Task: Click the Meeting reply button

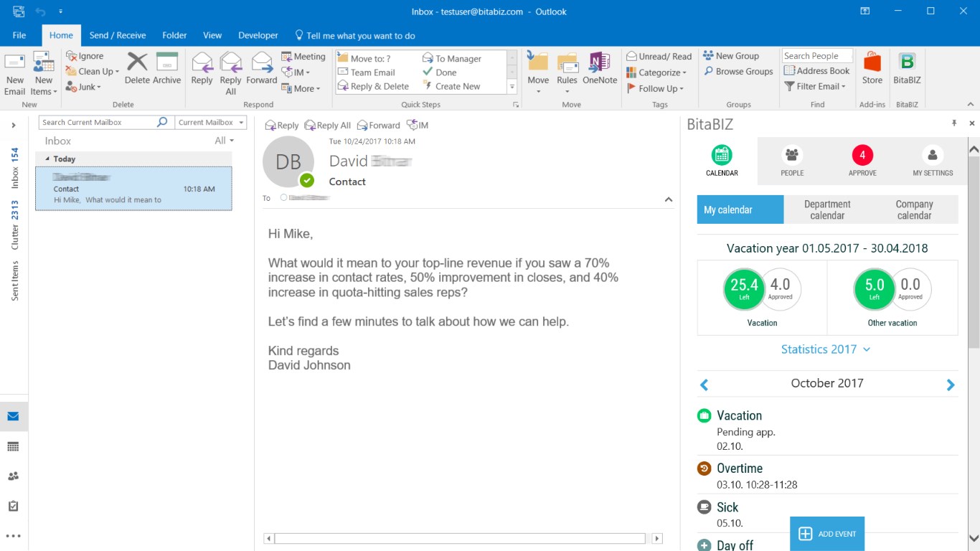Action: (x=303, y=57)
